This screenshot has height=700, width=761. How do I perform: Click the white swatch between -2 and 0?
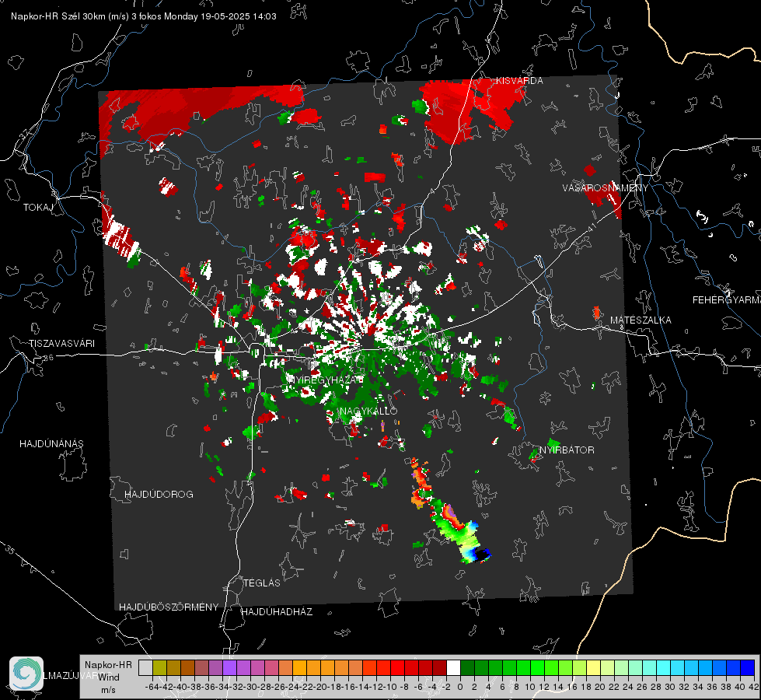click(453, 667)
